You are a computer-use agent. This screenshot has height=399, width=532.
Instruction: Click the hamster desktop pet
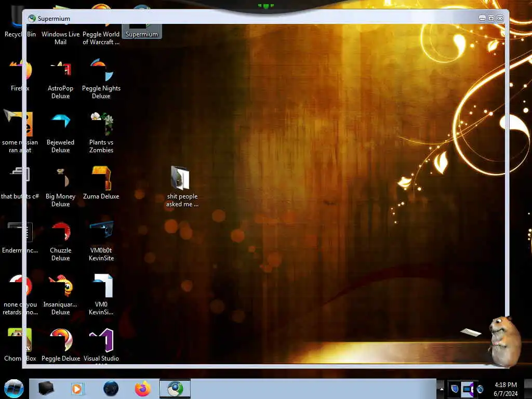[x=504, y=341]
